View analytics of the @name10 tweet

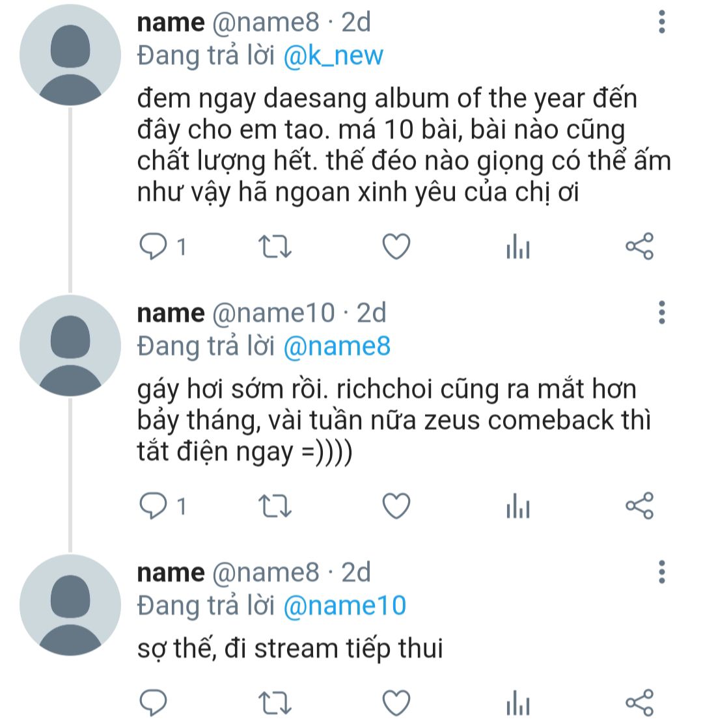coord(518,506)
